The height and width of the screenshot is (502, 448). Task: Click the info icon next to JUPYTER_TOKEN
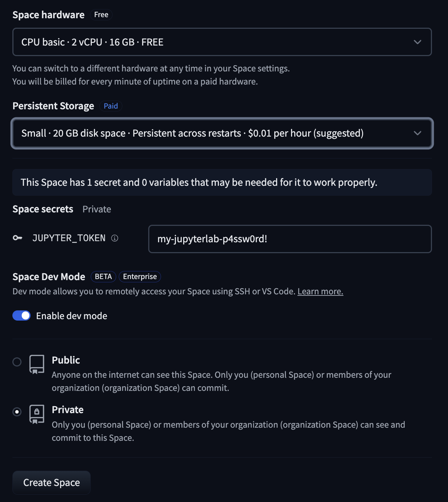[115, 238]
